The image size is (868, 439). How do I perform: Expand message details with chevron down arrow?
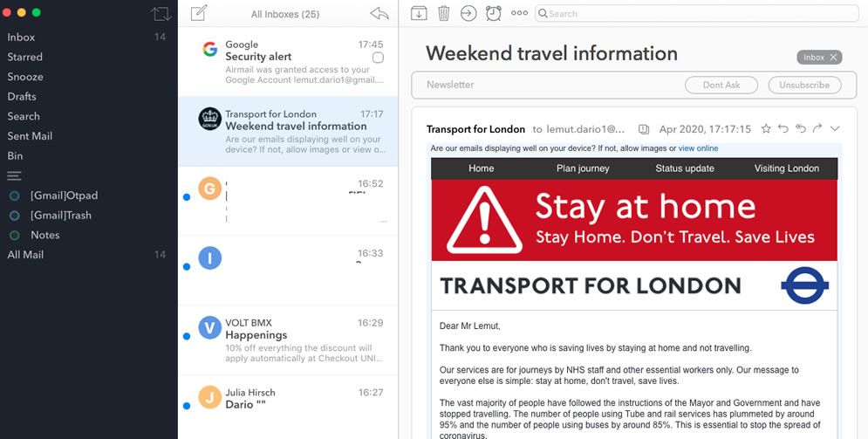click(835, 129)
